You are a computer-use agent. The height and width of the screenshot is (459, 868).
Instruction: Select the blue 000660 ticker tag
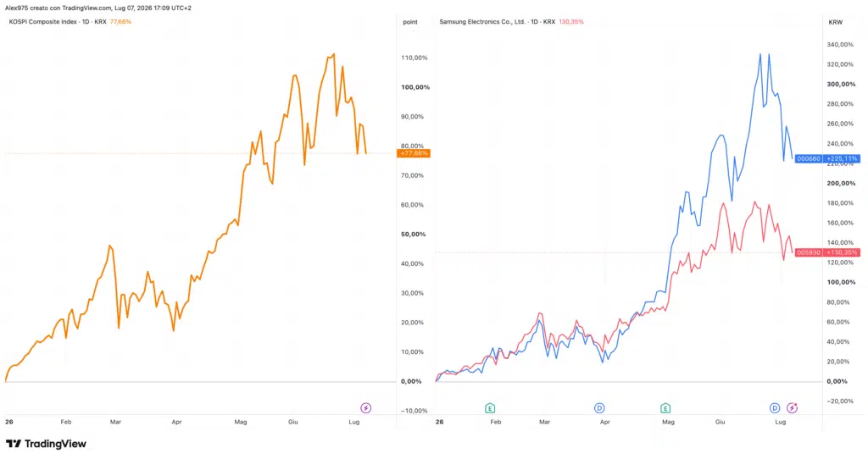(808, 158)
